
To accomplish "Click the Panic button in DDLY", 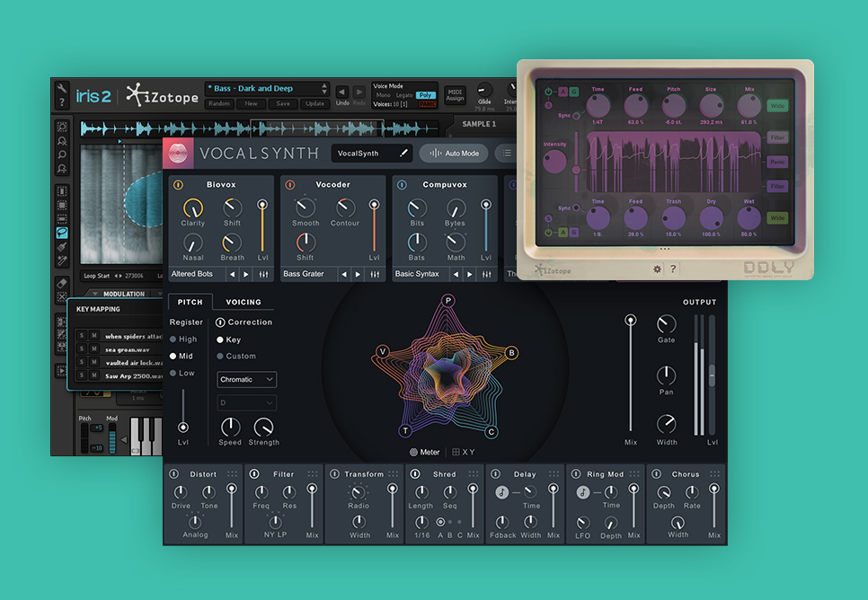I will pyautogui.click(x=777, y=162).
